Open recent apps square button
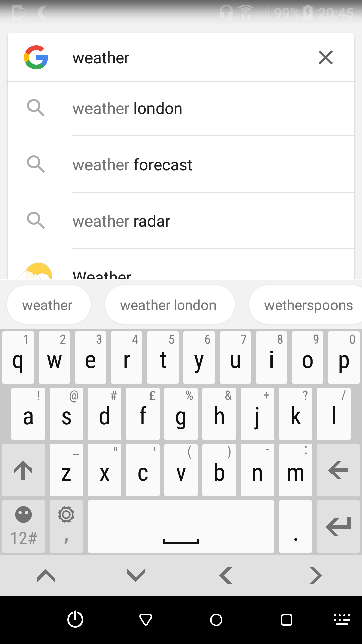 (287, 620)
